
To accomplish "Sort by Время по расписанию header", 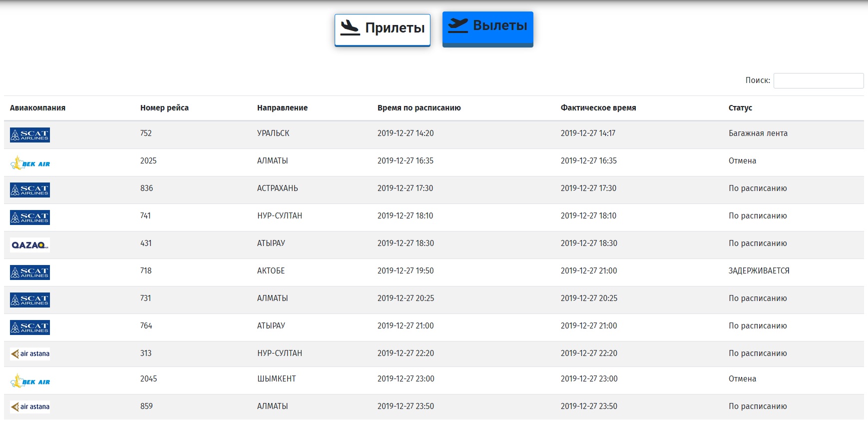I will point(419,108).
